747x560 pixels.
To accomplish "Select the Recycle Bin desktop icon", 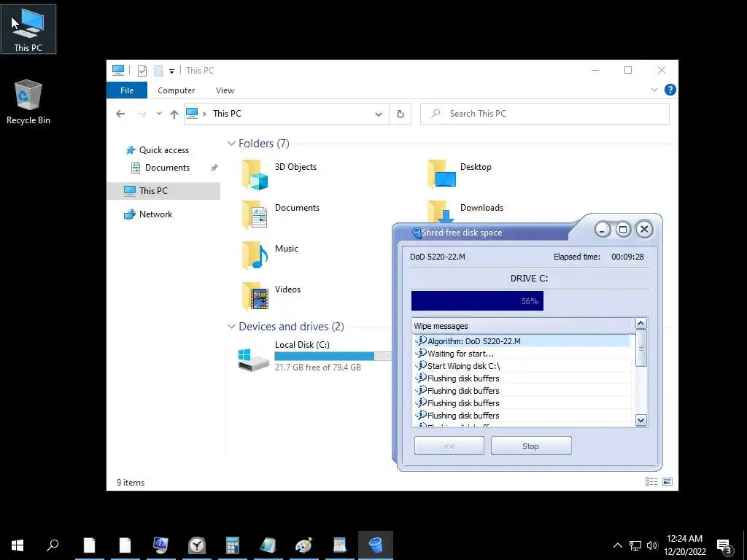I will [28, 102].
